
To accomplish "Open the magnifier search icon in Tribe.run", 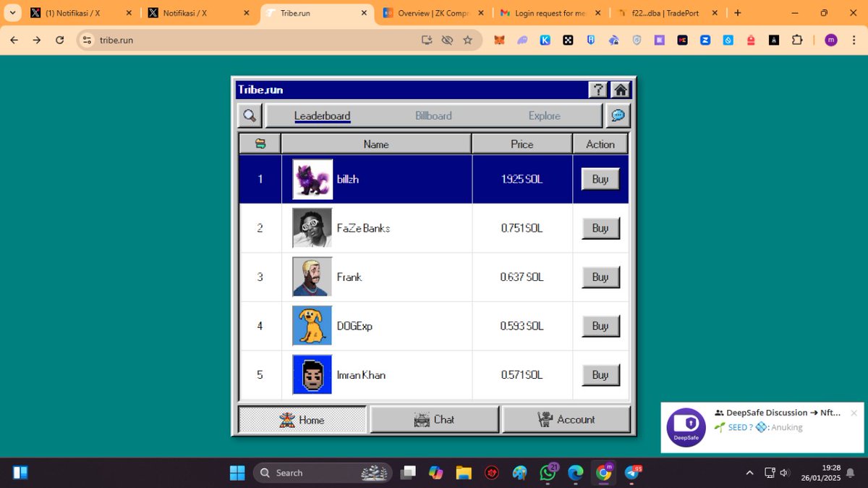I will coord(250,115).
